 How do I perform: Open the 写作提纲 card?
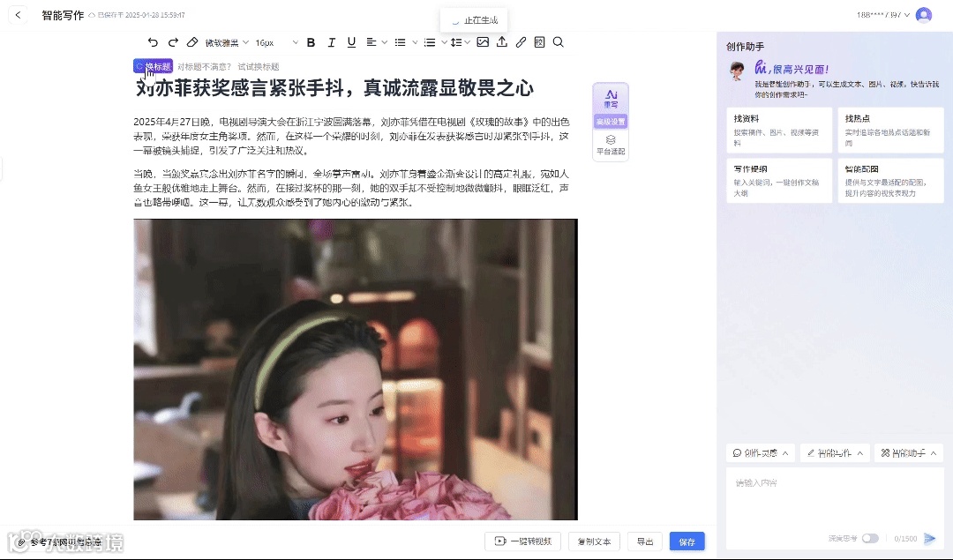click(x=779, y=181)
